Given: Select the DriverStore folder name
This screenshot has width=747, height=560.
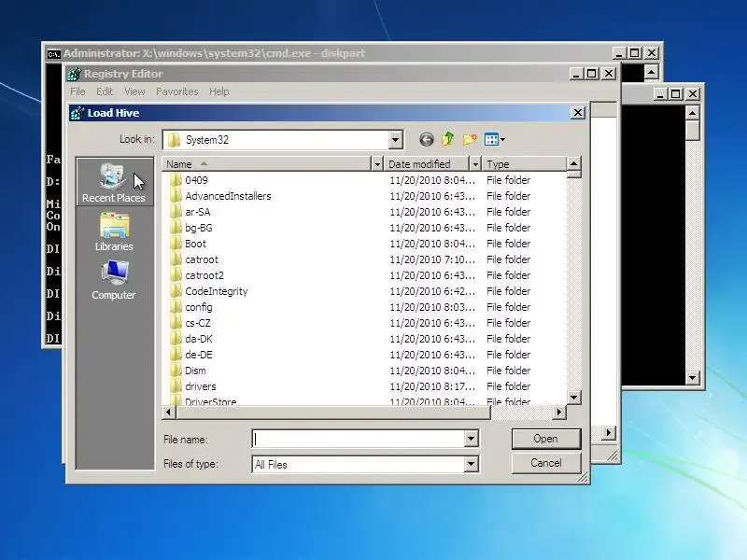Looking at the screenshot, I should [x=211, y=402].
